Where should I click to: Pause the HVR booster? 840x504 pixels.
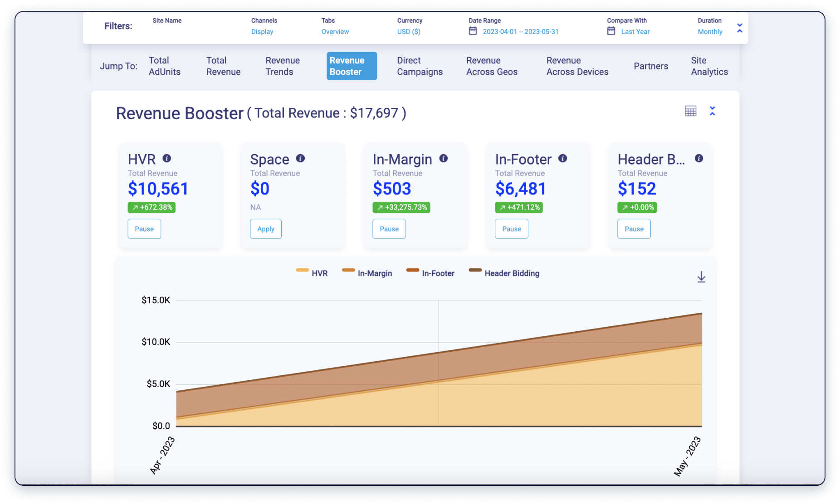tap(144, 229)
